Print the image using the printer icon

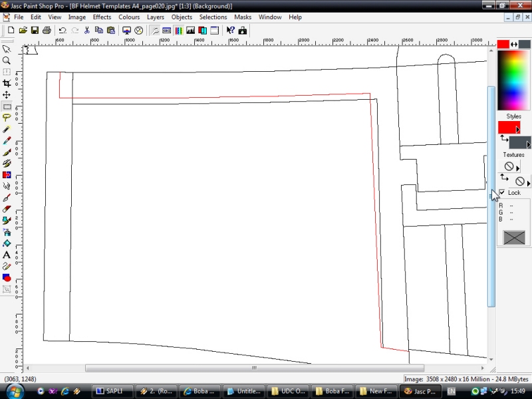tap(47, 31)
